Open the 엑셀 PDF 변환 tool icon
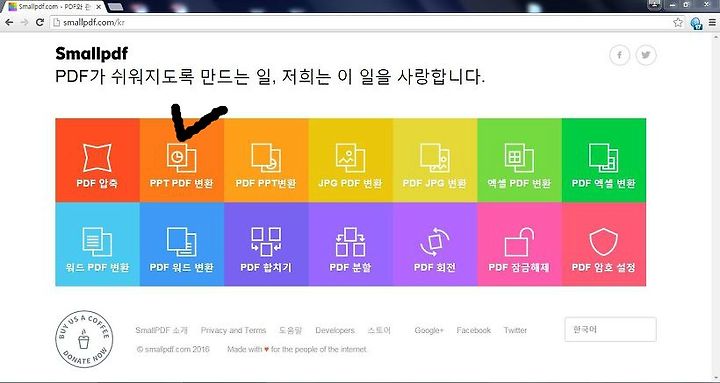 tap(519, 158)
